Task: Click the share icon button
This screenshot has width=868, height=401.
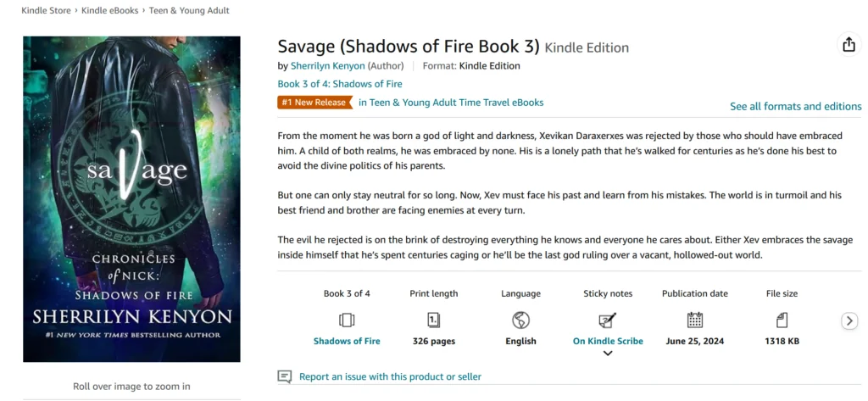Action: point(849,45)
